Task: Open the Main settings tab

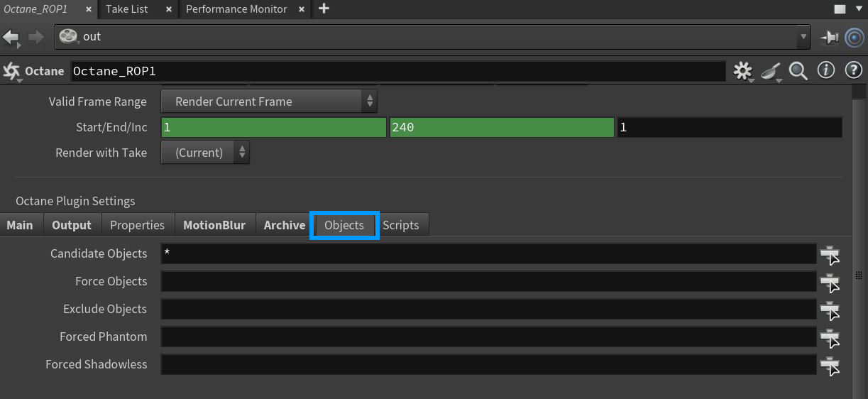Action: tap(20, 225)
